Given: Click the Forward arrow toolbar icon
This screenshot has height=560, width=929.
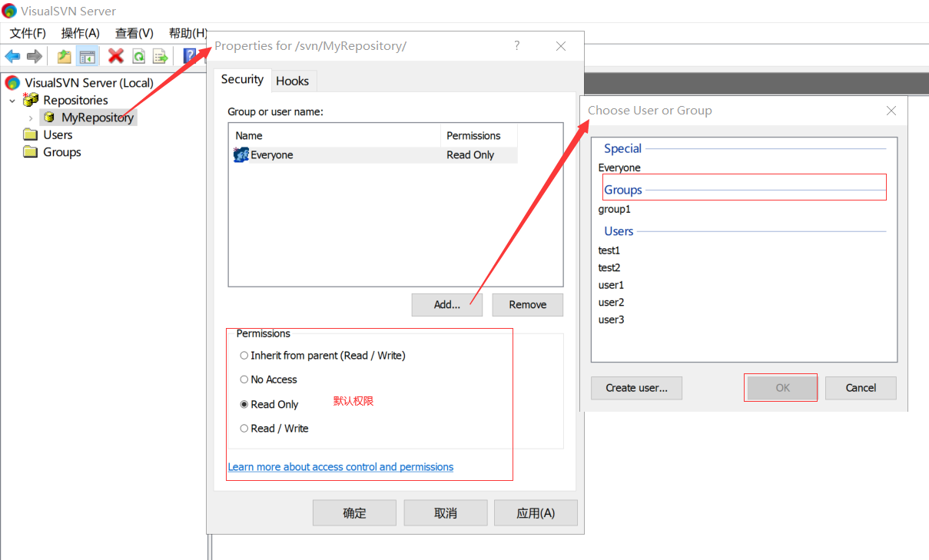Looking at the screenshot, I should [34, 56].
